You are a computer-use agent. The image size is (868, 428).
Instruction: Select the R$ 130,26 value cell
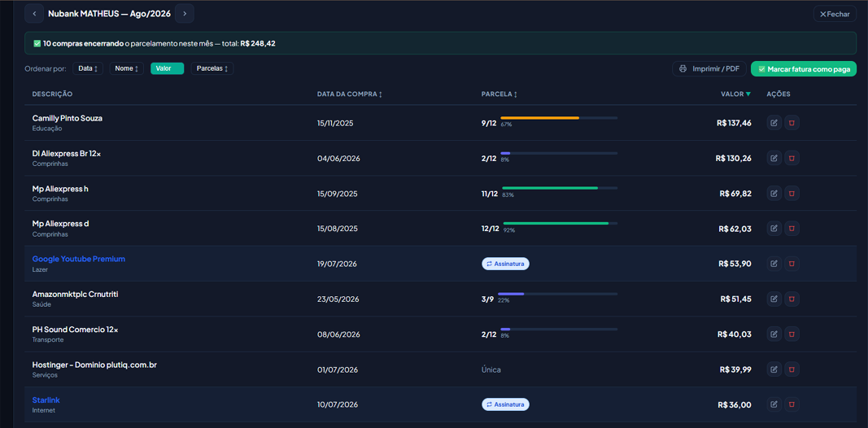pyautogui.click(x=734, y=159)
